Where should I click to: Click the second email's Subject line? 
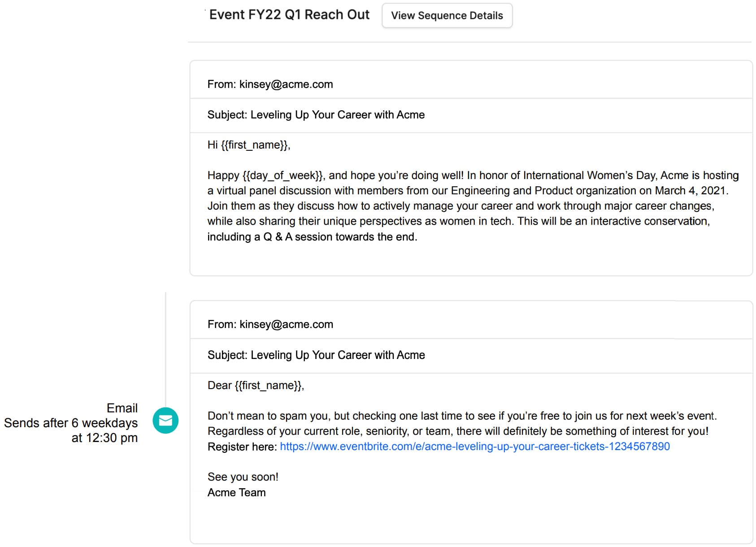click(x=316, y=355)
